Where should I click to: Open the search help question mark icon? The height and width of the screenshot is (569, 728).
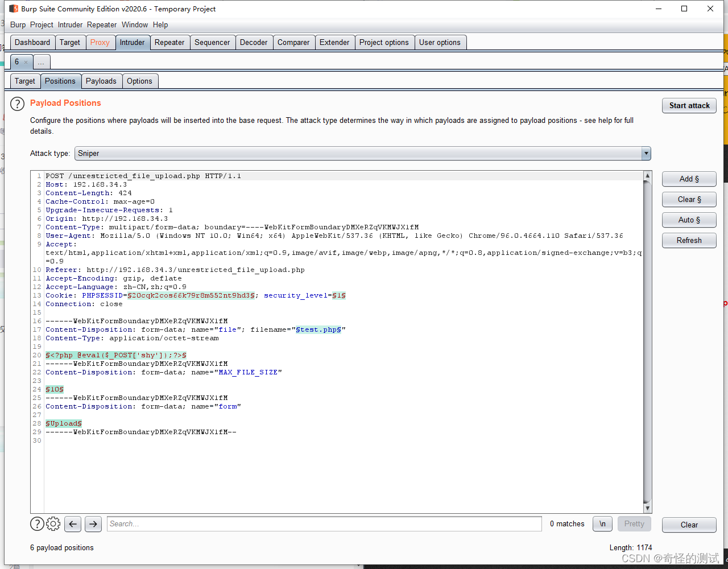[x=37, y=523]
